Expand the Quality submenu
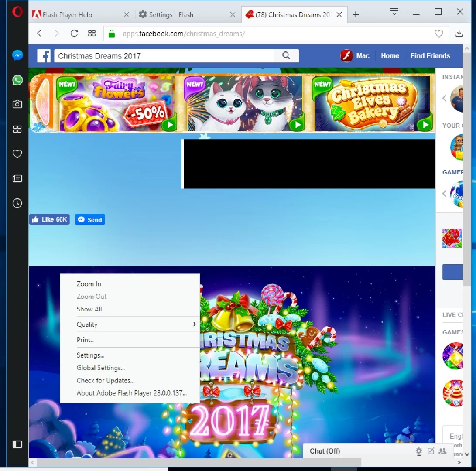This screenshot has height=471, width=476. (x=130, y=324)
